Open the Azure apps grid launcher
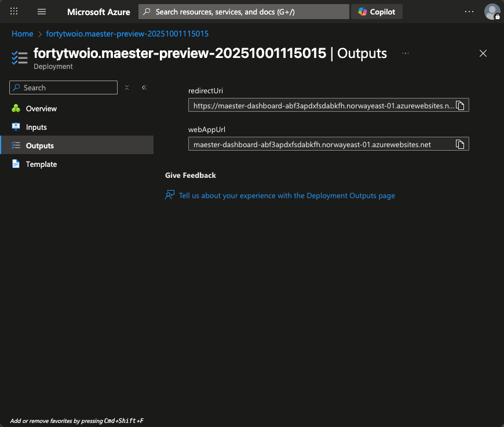The image size is (504, 427). click(x=14, y=12)
